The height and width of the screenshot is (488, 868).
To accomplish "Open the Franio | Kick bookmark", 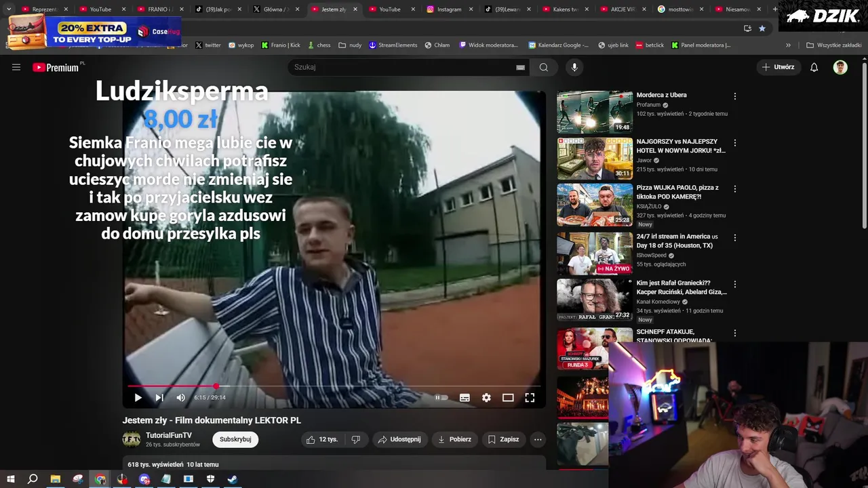I will pos(281,45).
